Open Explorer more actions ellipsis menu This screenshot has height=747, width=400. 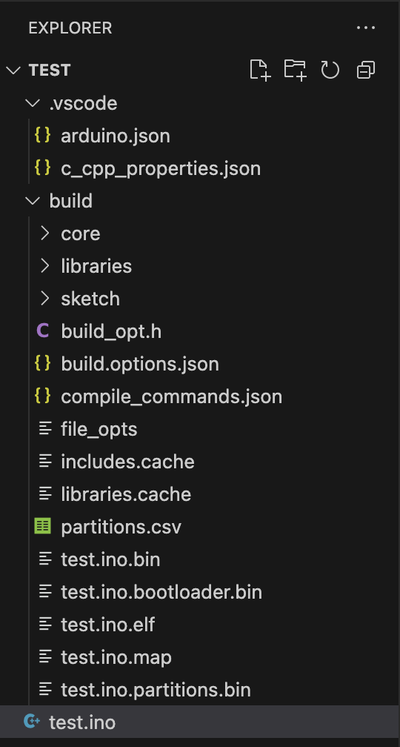(x=366, y=28)
